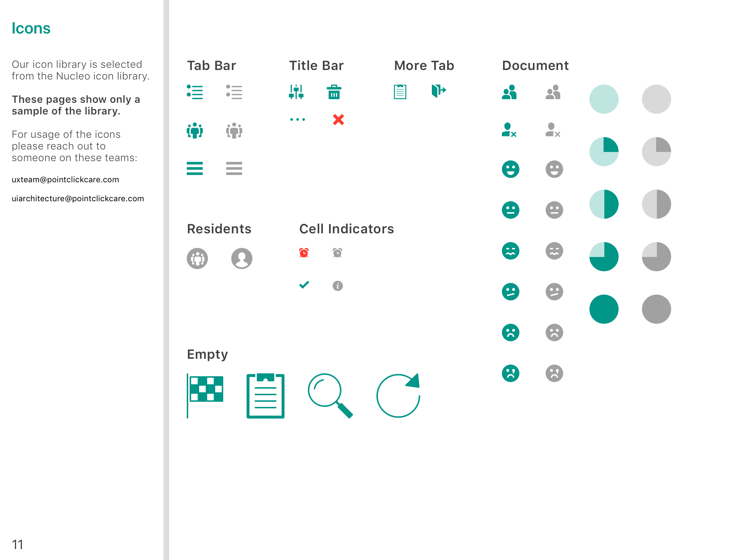Click the second-to-last gray sad frowning face
This screenshot has width=747, height=560.
click(x=554, y=332)
